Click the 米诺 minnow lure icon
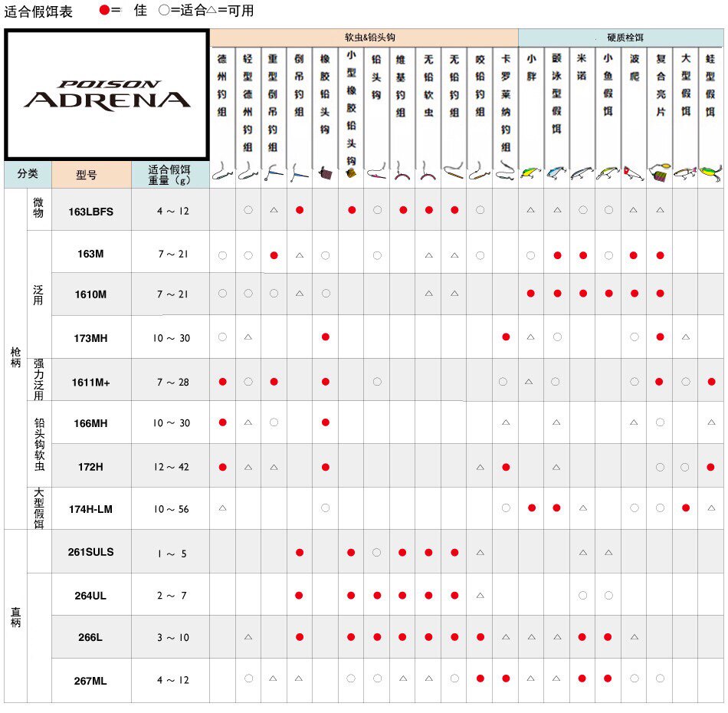Screen dimensions: 728x713 pyautogui.click(x=582, y=173)
